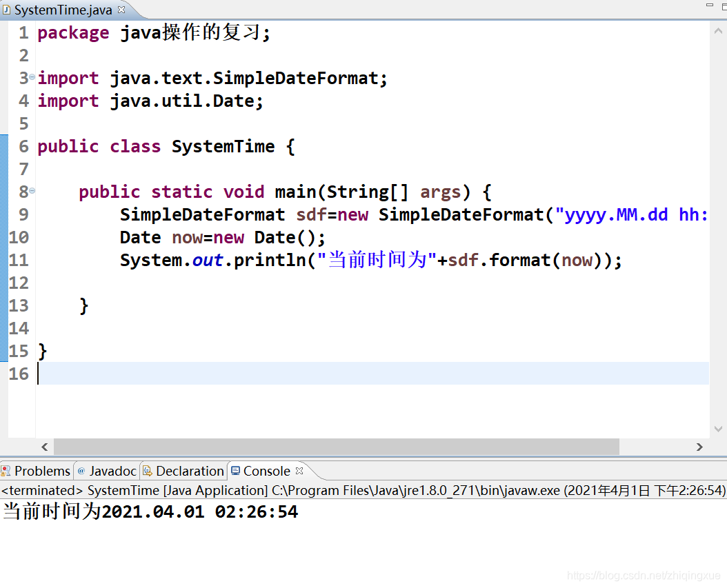Click the Declaration tab icon

pyautogui.click(x=148, y=472)
